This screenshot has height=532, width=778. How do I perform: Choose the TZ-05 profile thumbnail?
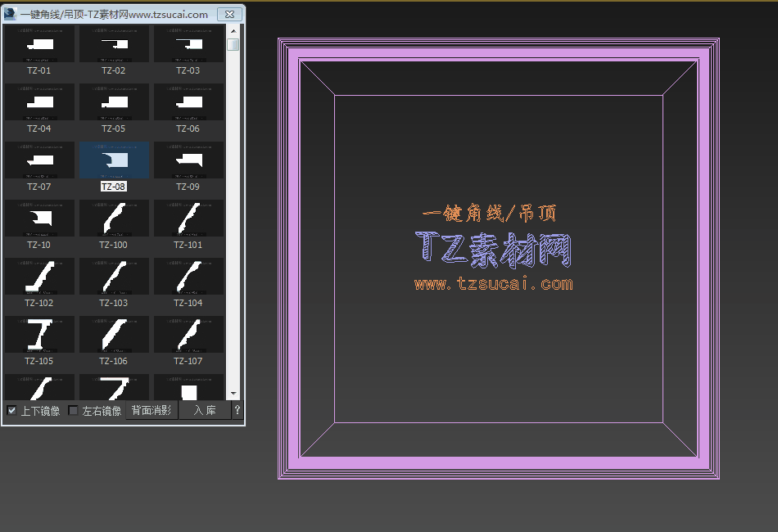point(114,102)
